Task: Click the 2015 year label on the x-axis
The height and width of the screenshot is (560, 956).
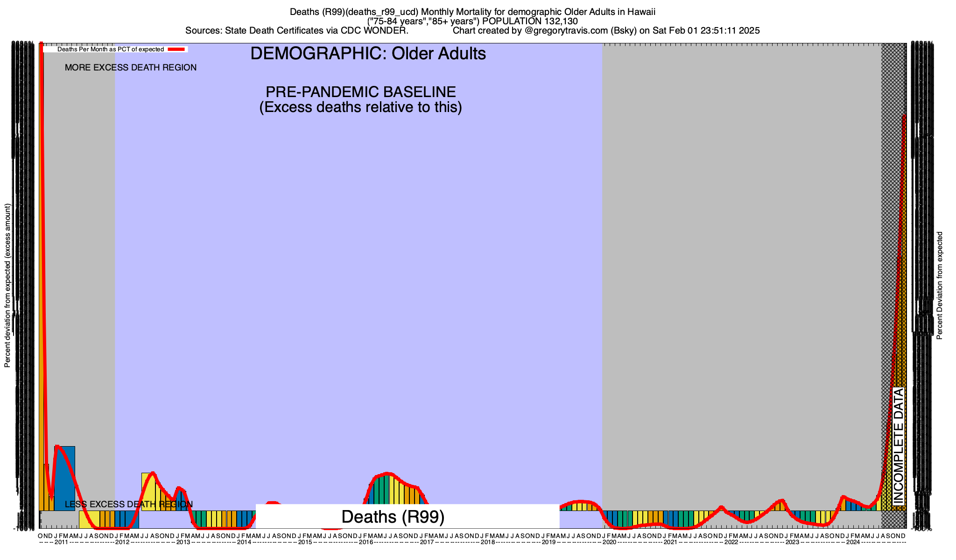Action: click(305, 543)
